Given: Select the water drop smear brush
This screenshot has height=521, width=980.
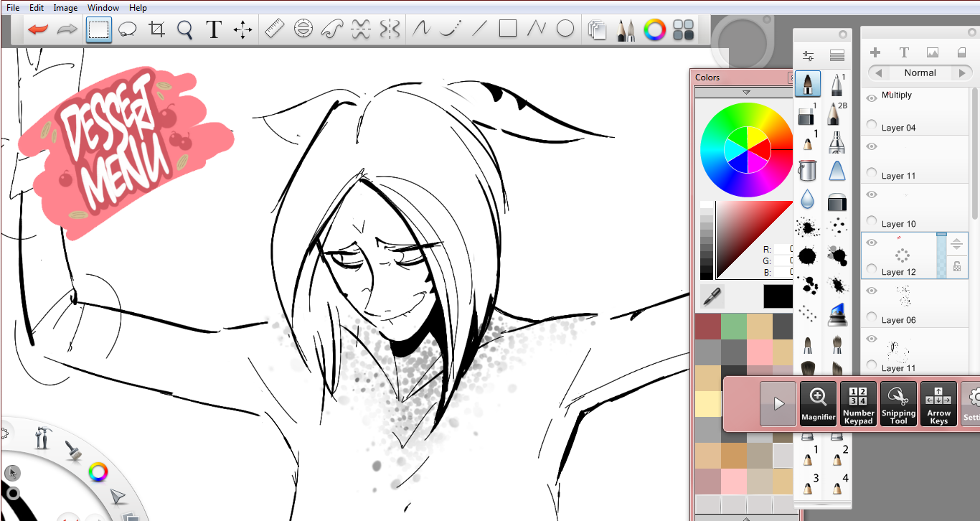Looking at the screenshot, I should point(808,199).
